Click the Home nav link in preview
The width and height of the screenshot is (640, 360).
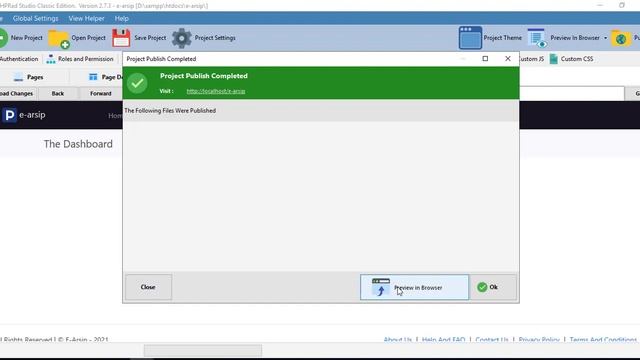click(x=115, y=116)
